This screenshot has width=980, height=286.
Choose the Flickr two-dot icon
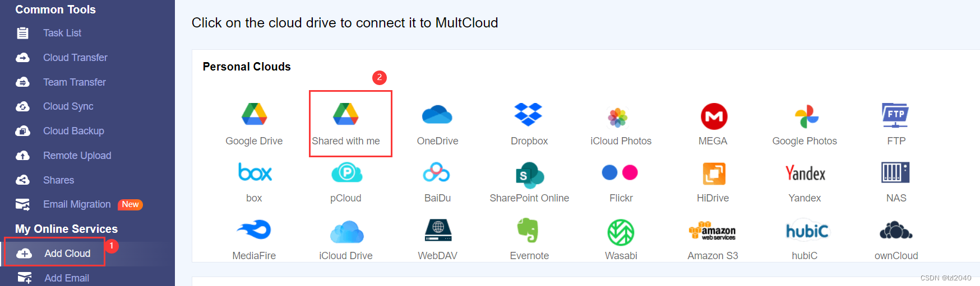coord(620,172)
